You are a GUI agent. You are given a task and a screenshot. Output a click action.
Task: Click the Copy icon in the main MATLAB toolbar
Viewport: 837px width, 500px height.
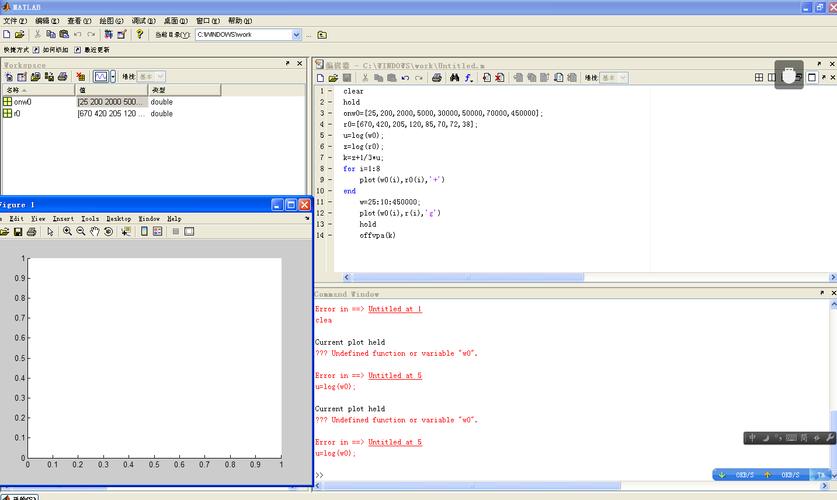[51, 34]
